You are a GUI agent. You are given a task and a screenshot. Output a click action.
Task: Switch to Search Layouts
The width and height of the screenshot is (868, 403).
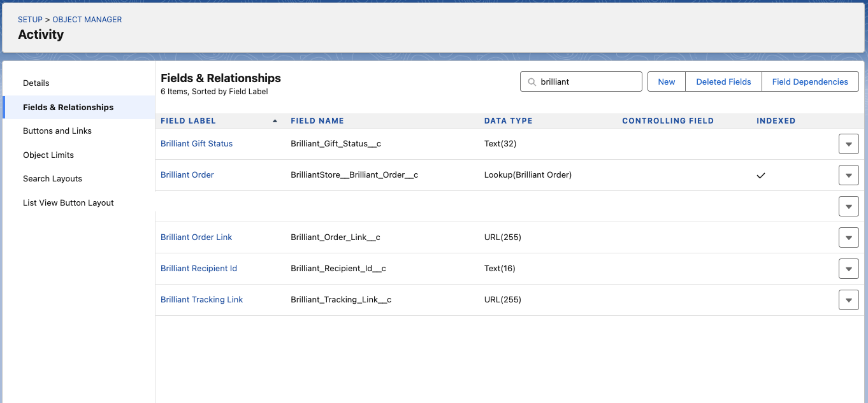coord(52,179)
